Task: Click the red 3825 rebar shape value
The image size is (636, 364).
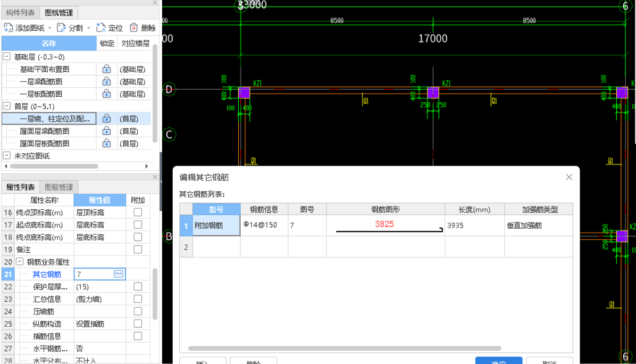Action: (x=385, y=224)
